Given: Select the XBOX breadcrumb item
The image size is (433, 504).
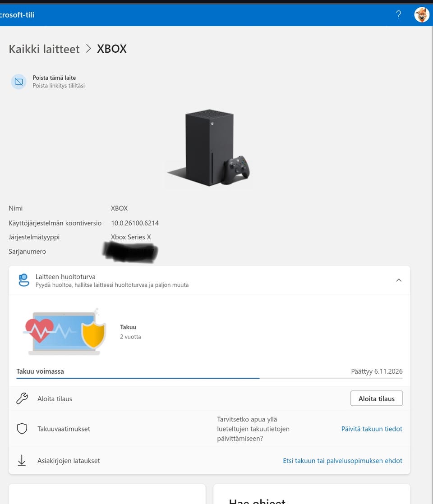Looking at the screenshot, I should coord(112,49).
